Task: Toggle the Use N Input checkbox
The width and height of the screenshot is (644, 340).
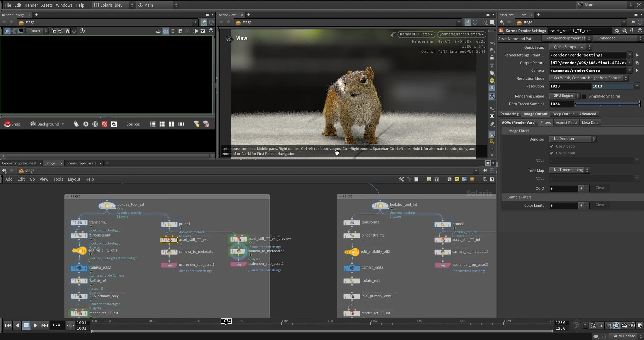Action: (552, 153)
